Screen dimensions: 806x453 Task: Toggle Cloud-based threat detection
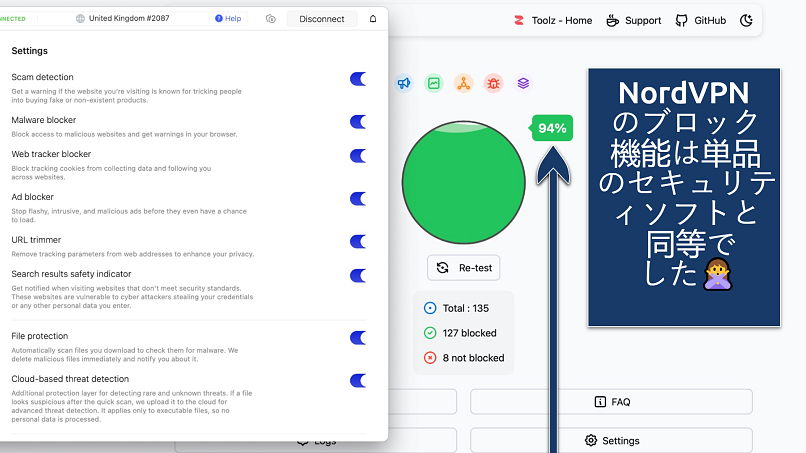pyautogui.click(x=358, y=381)
